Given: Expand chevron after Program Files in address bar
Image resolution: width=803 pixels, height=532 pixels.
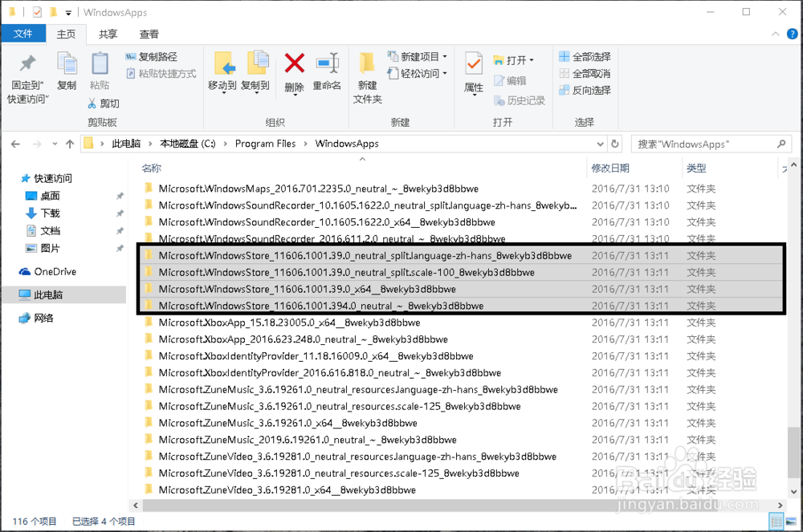Looking at the screenshot, I should point(306,144).
